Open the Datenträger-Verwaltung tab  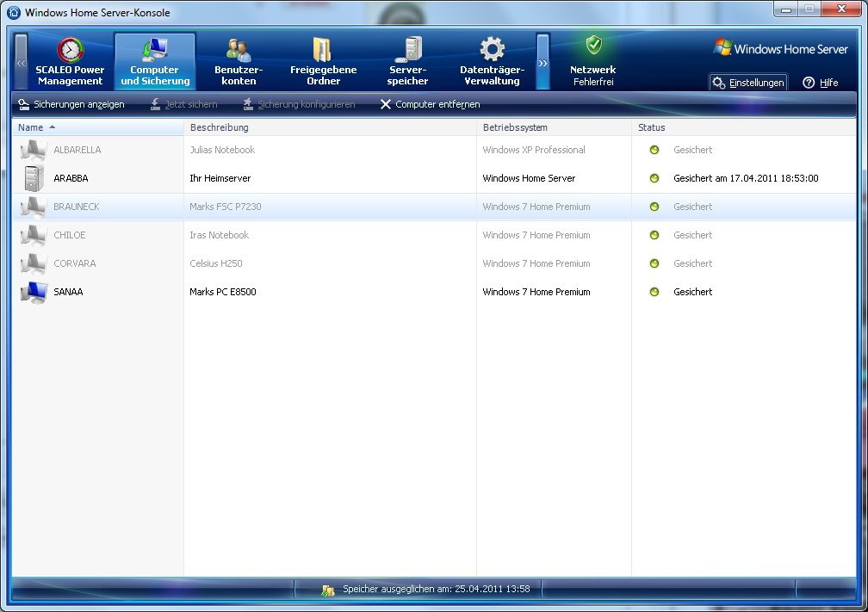pyautogui.click(x=492, y=61)
